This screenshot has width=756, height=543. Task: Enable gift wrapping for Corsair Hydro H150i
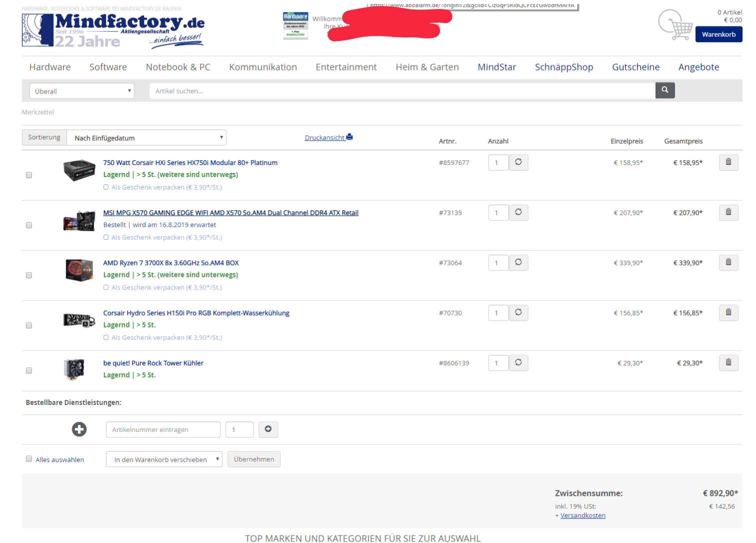pyautogui.click(x=106, y=337)
